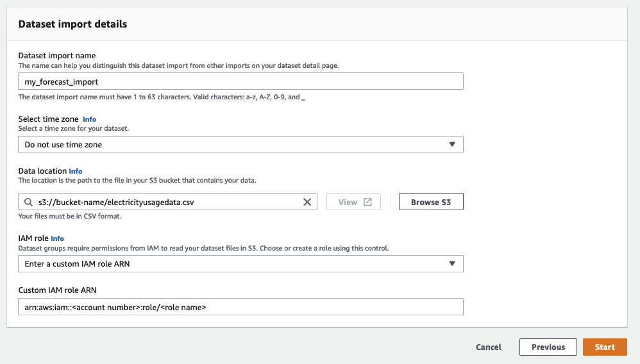Click the View button
640x364 pixels.
(x=353, y=202)
